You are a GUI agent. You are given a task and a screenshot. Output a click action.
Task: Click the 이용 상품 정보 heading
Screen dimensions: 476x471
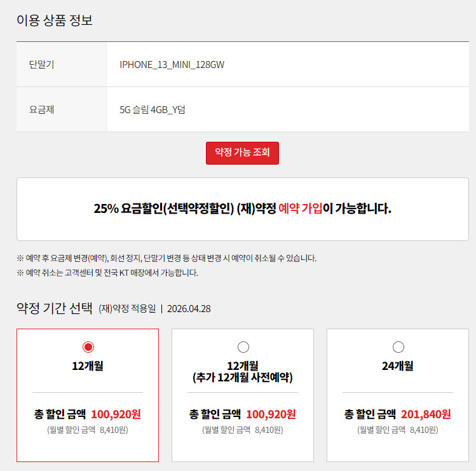coord(55,20)
